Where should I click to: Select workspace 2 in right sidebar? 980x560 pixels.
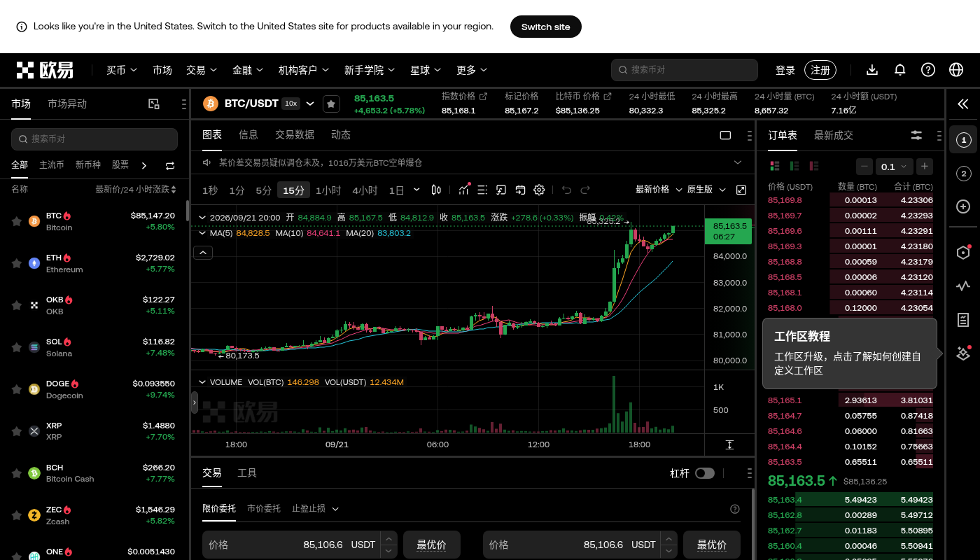coord(963,174)
